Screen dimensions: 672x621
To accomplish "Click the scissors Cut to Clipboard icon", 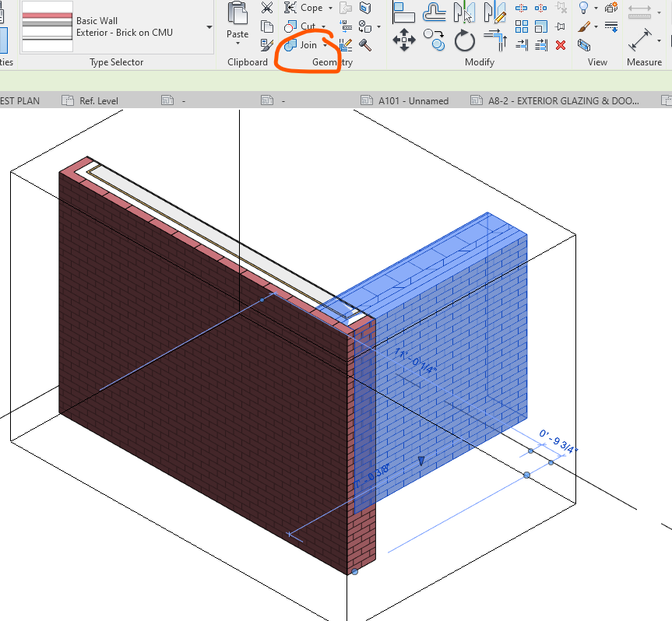I will tap(268, 7).
